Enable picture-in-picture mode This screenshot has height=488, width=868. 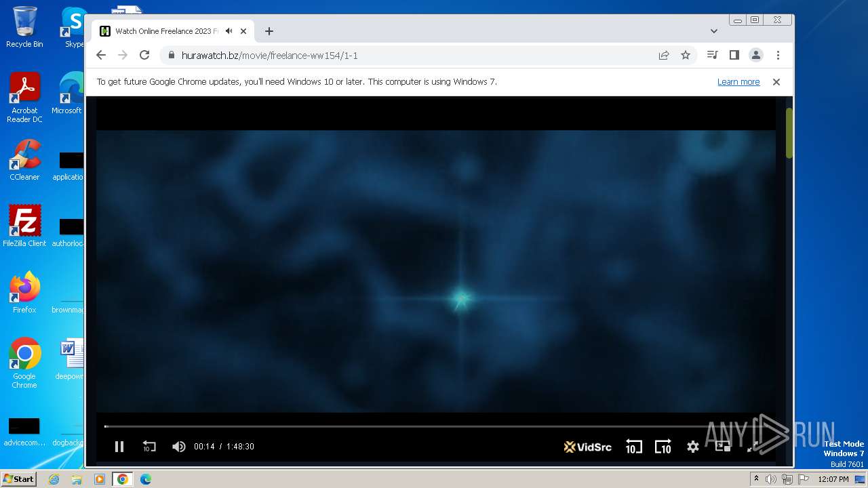tap(722, 447)
